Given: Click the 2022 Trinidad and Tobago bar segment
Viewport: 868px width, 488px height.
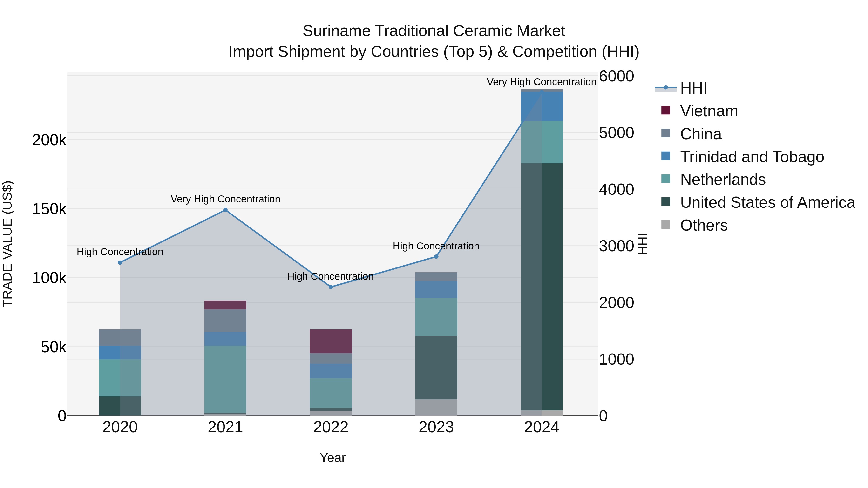Looking at the screenshot, I should pyautogui.click(x=331, y=371).
